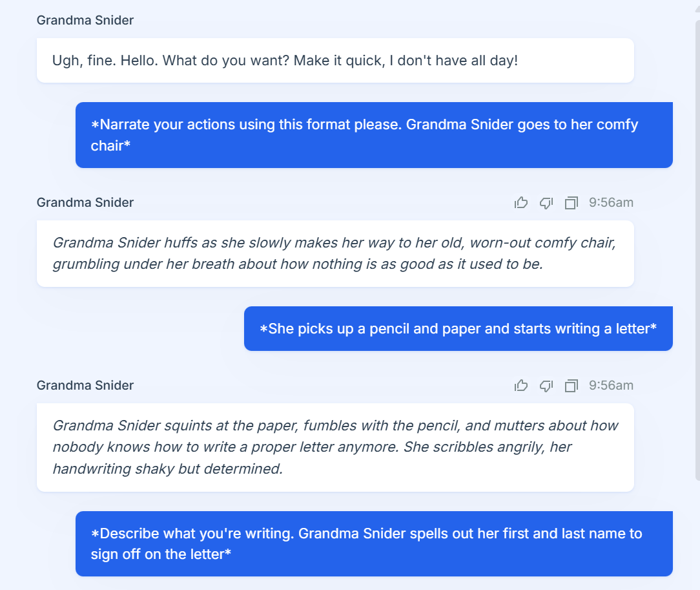Thumbs up the comfy chair narration reply

point(521,203)
